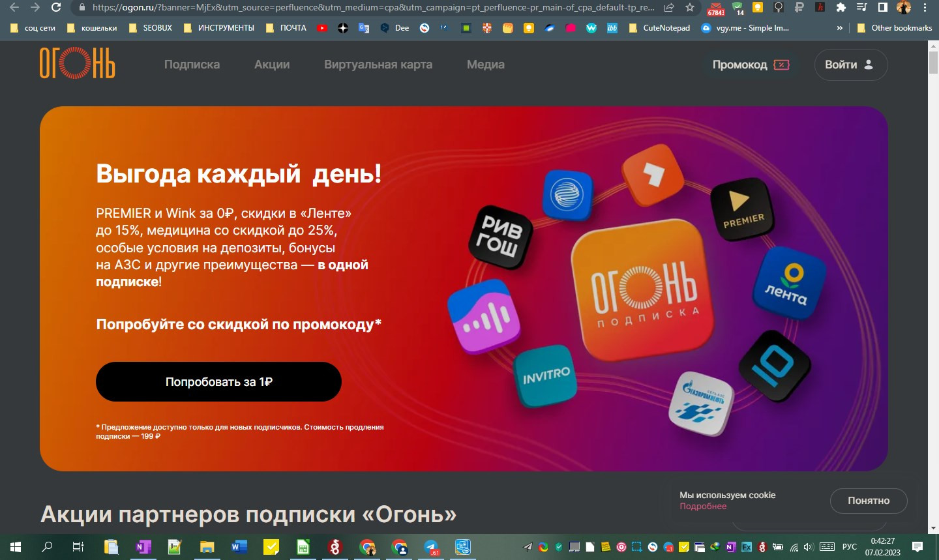Screen dimensions: 939x560
Task: Click the РИВ ГОШ partner tile
Action: (x=500, y=237)
